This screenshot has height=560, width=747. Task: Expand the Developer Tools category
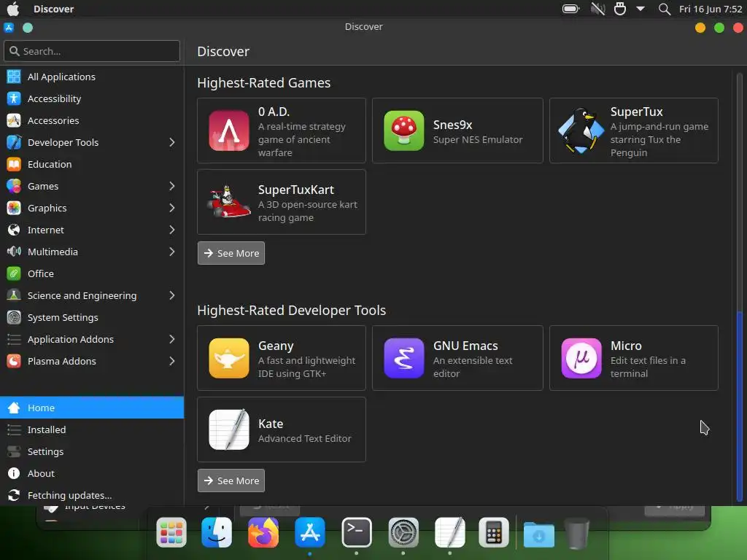tap(172, 142)
